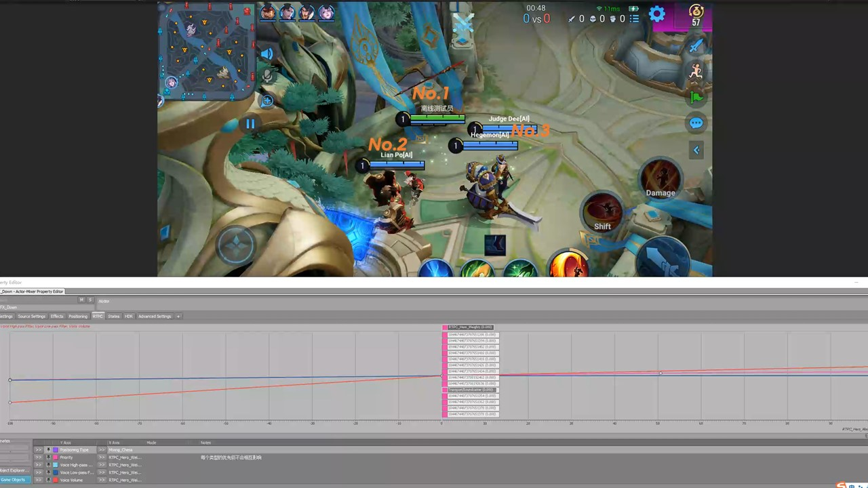
Task: Tap the green flag signal icon
Action: coord(696,97)
